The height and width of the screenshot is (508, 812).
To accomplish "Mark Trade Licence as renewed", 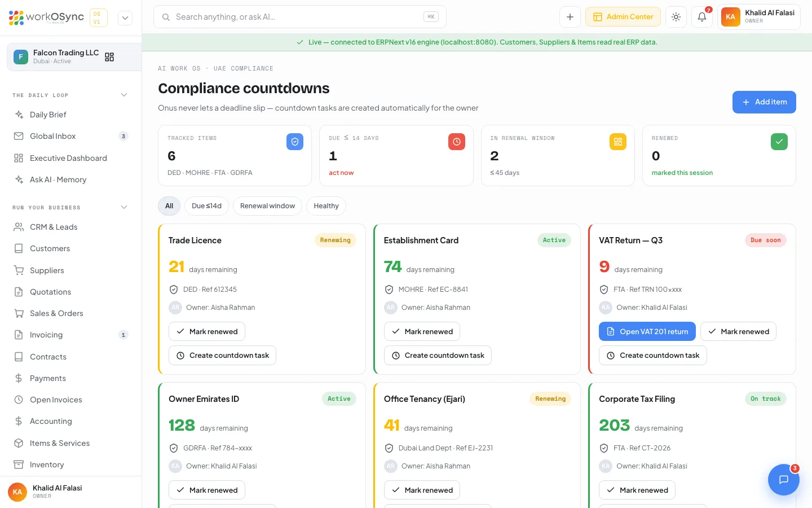I will click(207, 331).
